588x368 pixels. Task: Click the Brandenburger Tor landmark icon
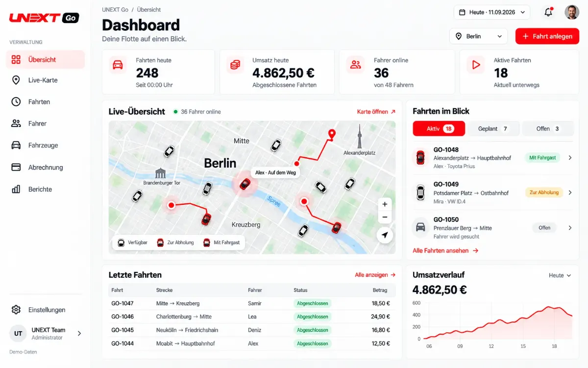click(x=161, y=173)
